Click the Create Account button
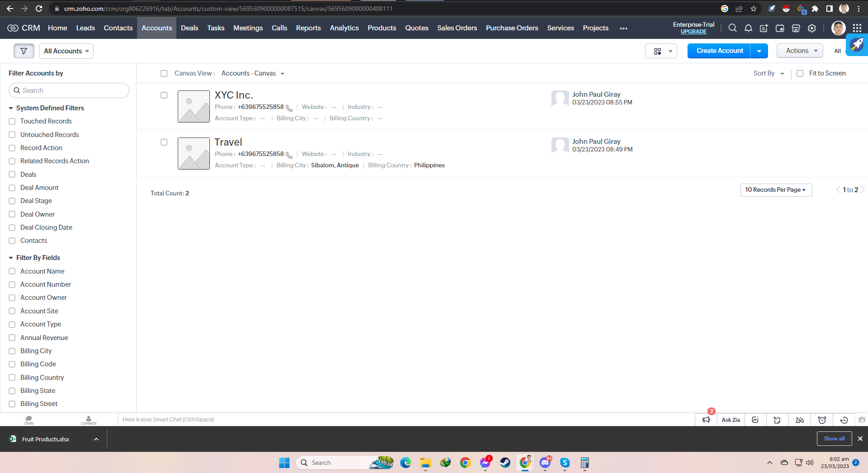The height and width of the screenshot is (473, 868). point(719,51)
